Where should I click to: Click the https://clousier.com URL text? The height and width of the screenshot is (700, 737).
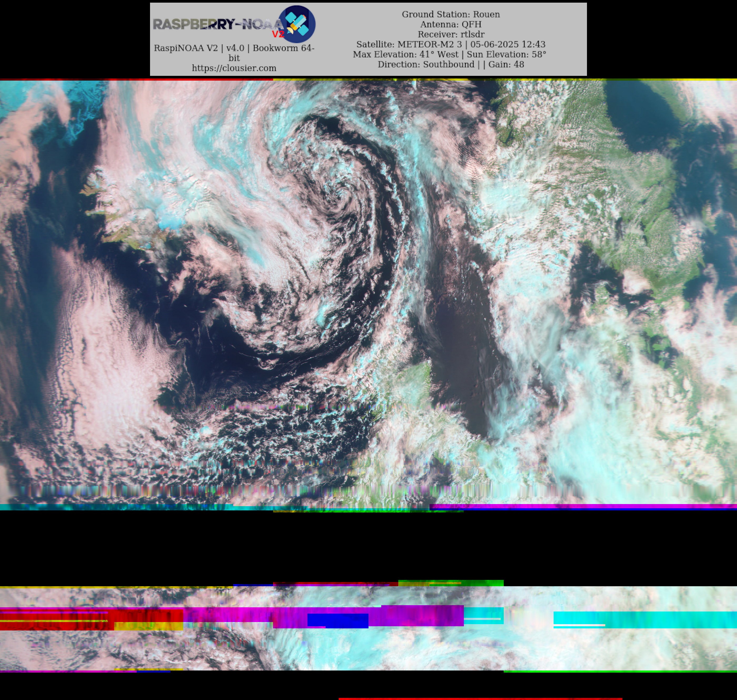(234, 68)
